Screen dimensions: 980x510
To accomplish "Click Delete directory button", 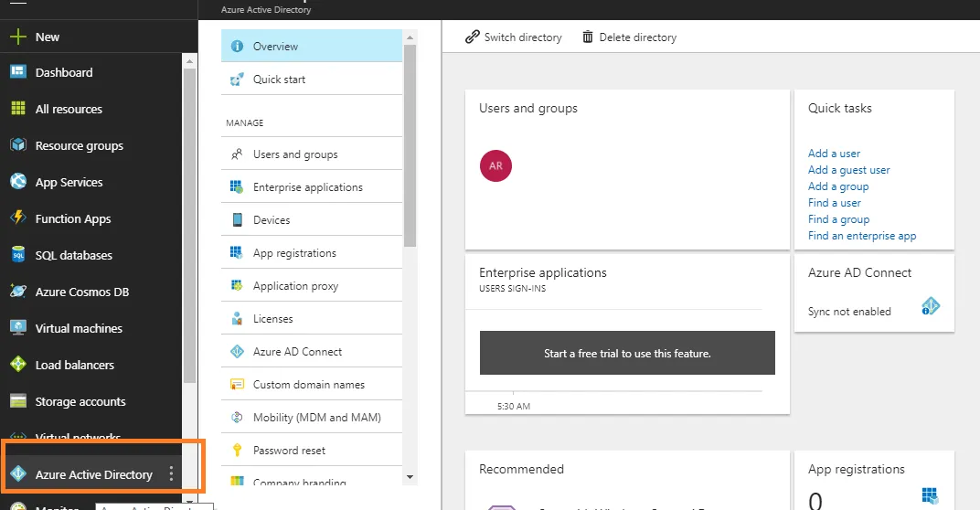I will (x=629, y=37).
